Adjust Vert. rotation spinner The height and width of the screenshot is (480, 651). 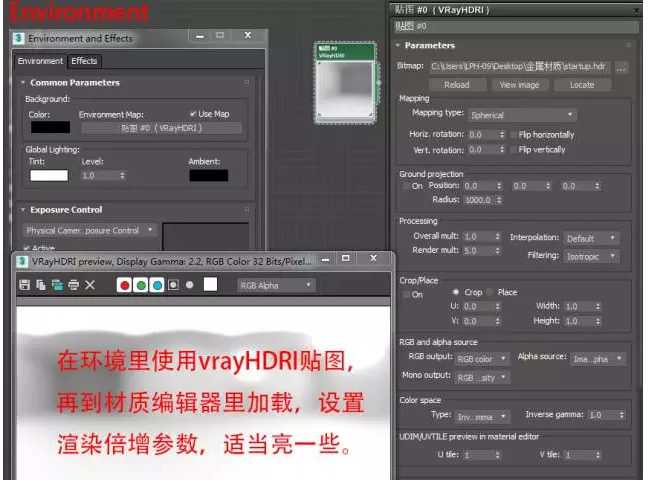[x=502, y=149]
